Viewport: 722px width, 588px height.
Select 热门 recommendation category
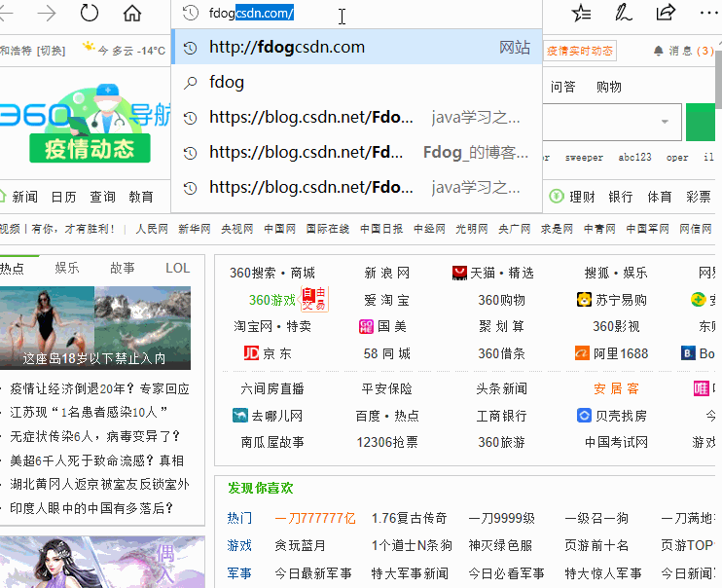pyautogui.click(x=239, y=518)
